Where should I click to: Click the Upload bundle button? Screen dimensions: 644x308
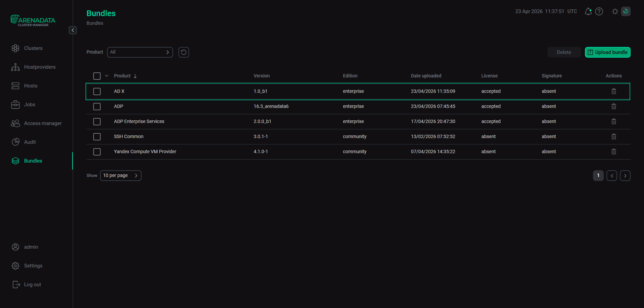tap(608, 52)
